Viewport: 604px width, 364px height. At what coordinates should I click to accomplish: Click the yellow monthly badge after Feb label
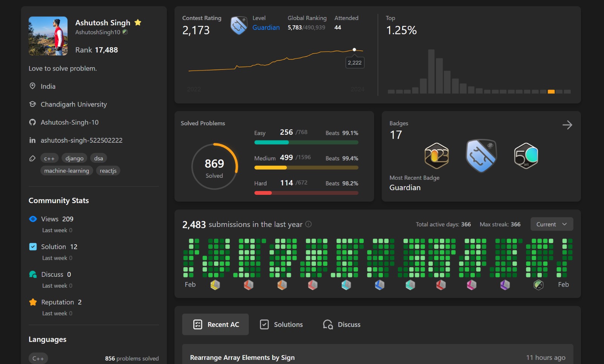[215, 285]
